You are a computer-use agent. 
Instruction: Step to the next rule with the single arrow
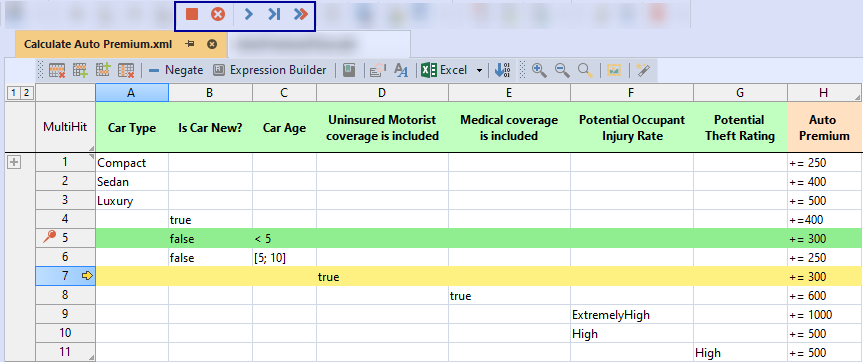249,14
